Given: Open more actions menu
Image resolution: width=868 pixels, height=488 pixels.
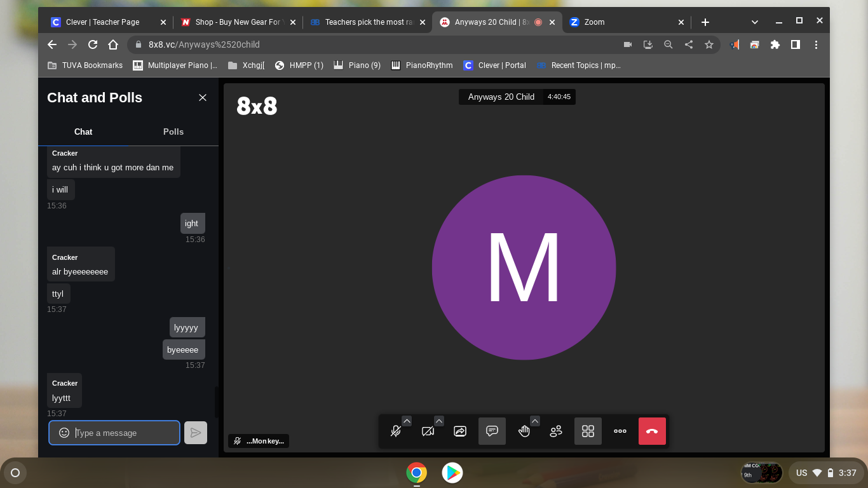Looking at the screenshot, I should tap(620, 431).
